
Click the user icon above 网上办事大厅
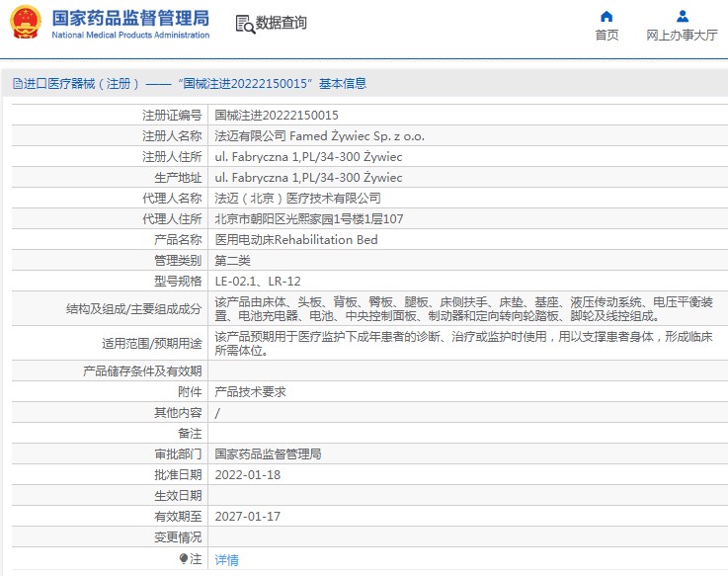(682, 16)
